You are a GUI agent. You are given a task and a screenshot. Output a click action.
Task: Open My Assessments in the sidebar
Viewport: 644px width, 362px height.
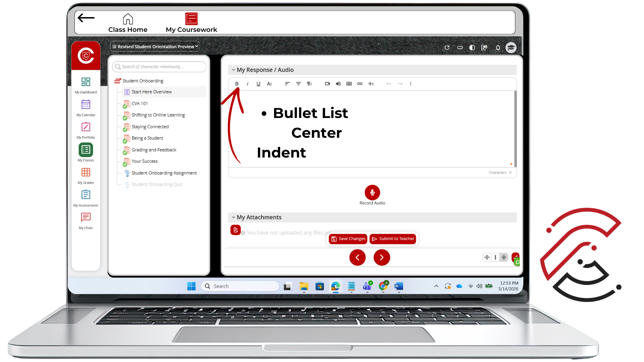[86, 198]
